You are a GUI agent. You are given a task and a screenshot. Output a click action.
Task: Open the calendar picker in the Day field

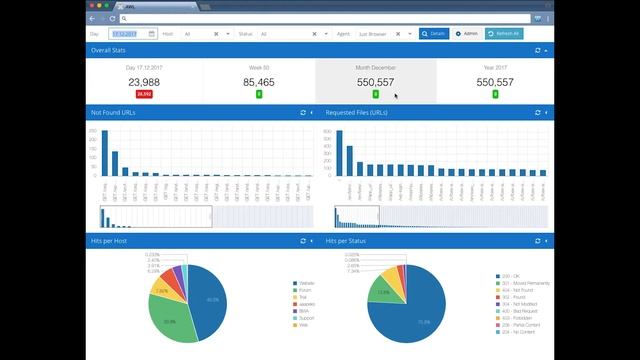coord(151,34)
